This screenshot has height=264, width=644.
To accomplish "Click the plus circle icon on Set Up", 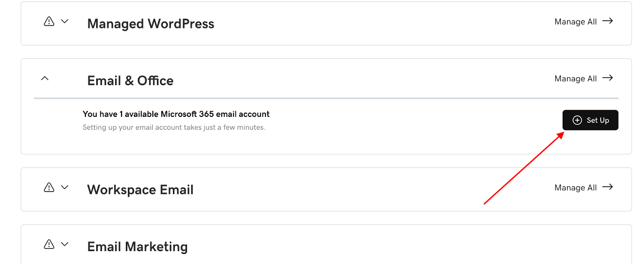I will click(x=577, y=120).
